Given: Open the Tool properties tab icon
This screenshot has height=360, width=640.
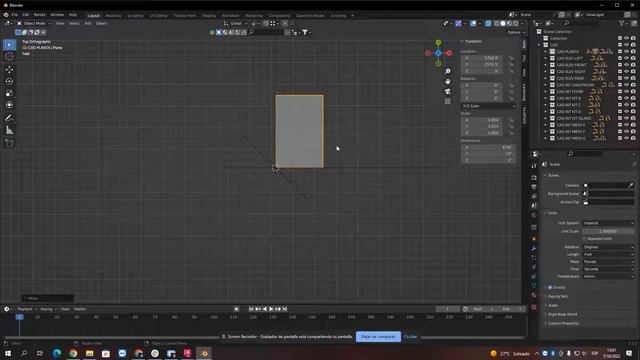Looking at the screenshot, I should point(534,165).
